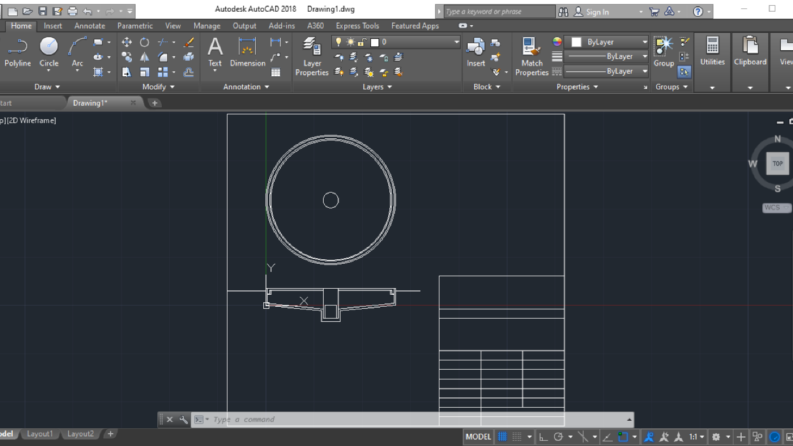Open the Clipboard panel button
Image resolution: width=793 pixels, height=446 pixels.
[750, 51]
